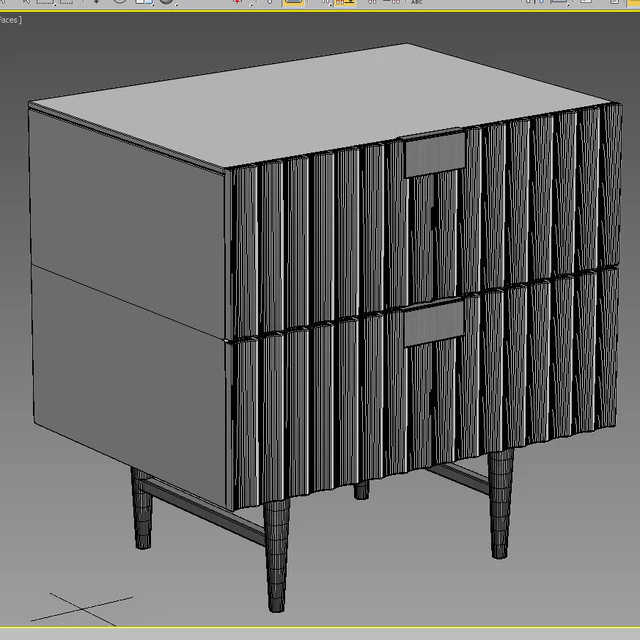This screenshot has height=640, width=640.
Task: Select the back-left tapered leg
Action: (142, 509)
